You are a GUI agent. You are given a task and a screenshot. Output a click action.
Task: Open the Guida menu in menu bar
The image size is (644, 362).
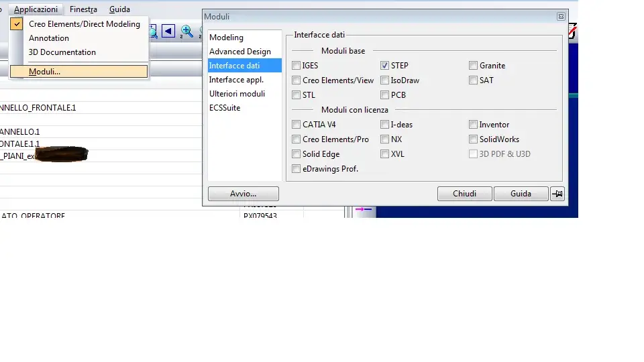tap(119, 9)
